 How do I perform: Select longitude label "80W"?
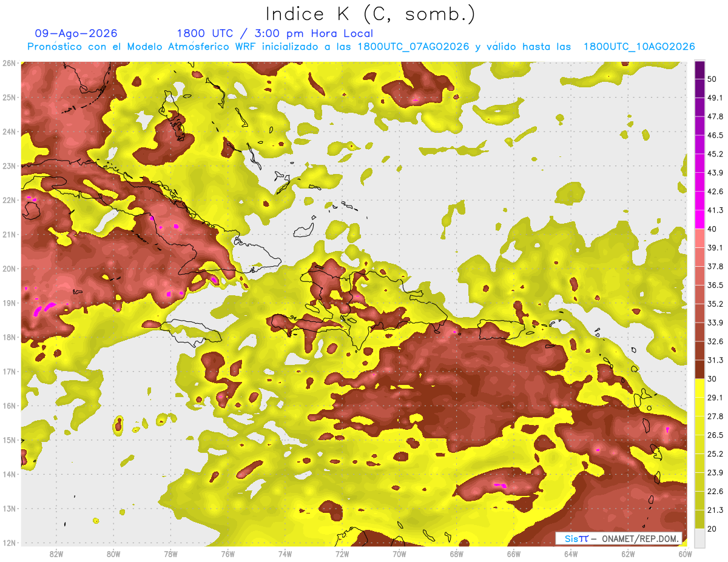(x=113, y=554)
